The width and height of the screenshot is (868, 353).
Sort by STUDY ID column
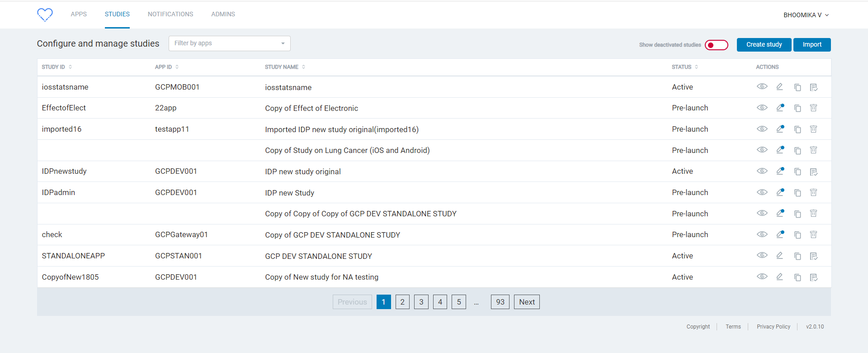pyautogui.click(x=57, y=67)
